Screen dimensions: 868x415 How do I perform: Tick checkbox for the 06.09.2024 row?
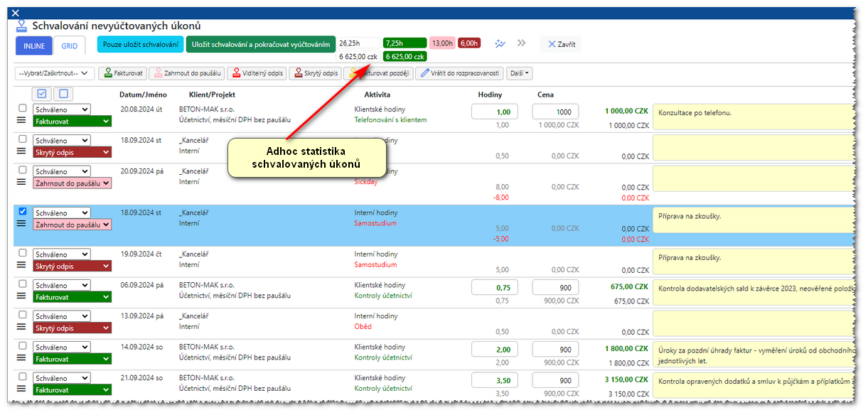pos(22,284)
